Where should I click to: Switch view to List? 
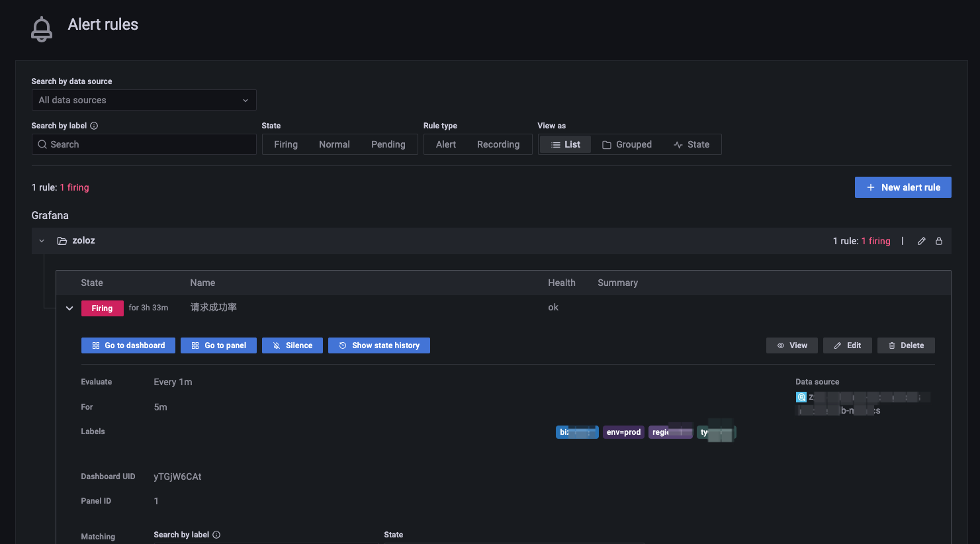click(x=566, y=144)
